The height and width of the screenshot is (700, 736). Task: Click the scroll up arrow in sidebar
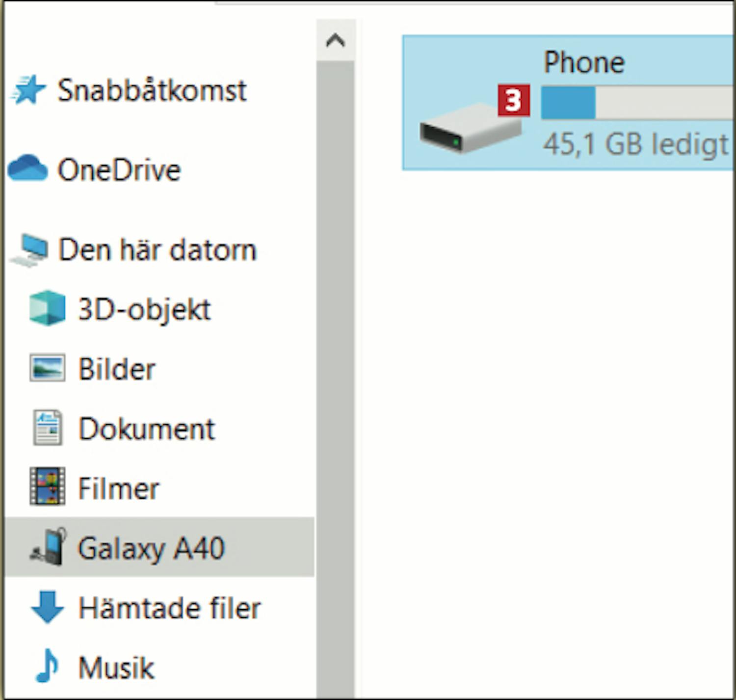(336, 40)
